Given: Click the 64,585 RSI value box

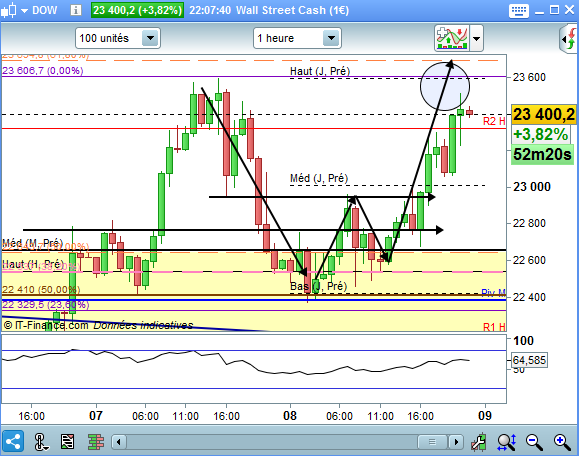Looking at the screenshot, I should click(x=529, y=360).
